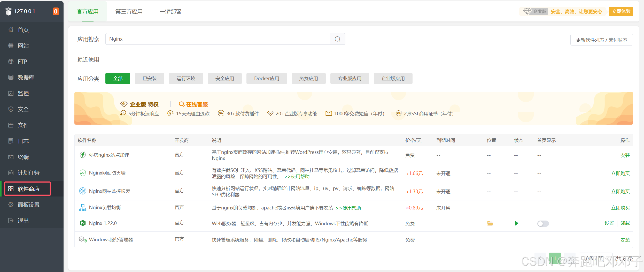Select the 免费应用 category filter

[x=309, y=79]
